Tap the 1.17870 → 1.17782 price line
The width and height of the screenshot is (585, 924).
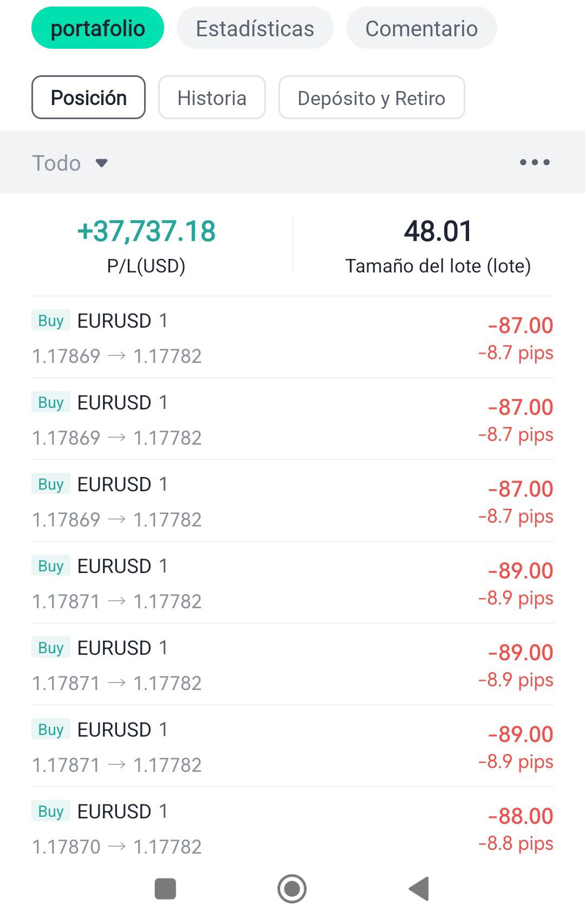pyautogui.click(x=116, y=847)
